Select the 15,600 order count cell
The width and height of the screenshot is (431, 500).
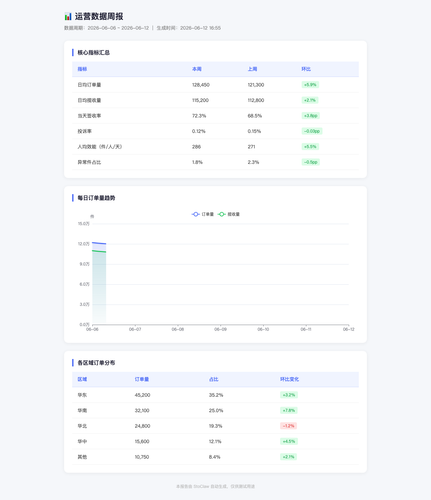[142, 441]
